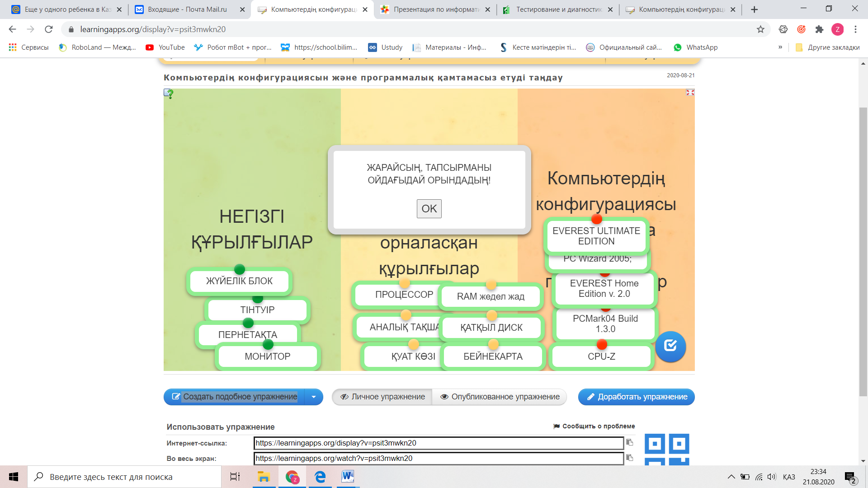The height and width of the screenshot is (488, 868).
Task: Open the Другие закладки folder
Action: 827,47
